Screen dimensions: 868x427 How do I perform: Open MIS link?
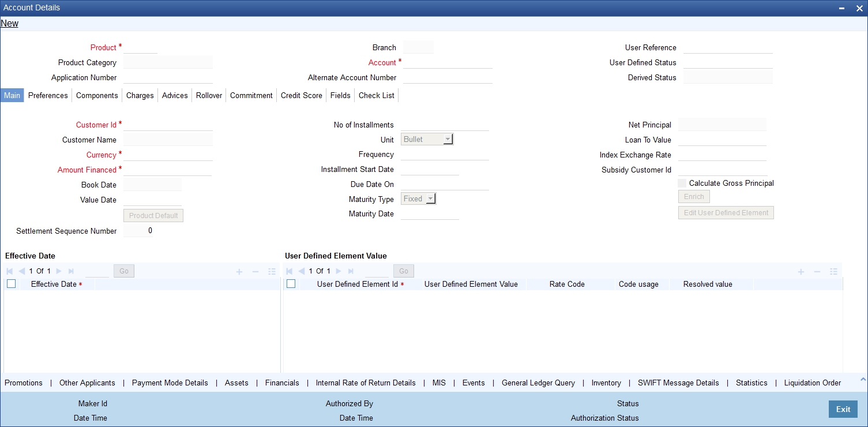(x=439, y=383)
